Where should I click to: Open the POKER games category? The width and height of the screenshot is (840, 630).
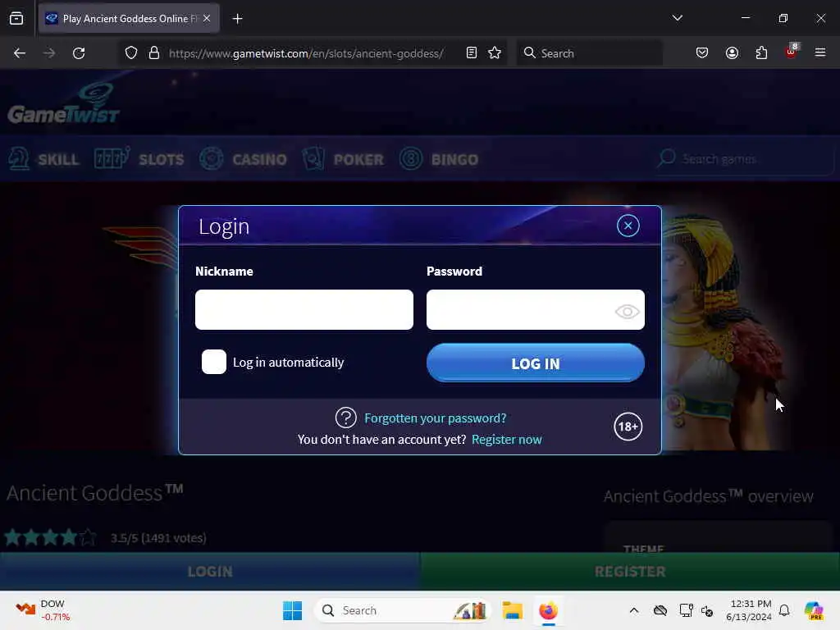click(x=343, y=159)
